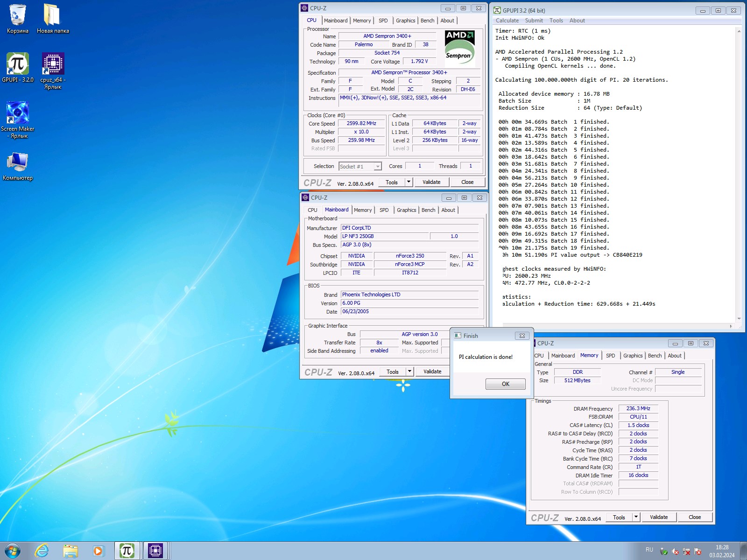This screenshot has height=560, width=747.
Task: Click the 'PI calculation is done!' message
Action: (x=486, y=357)
